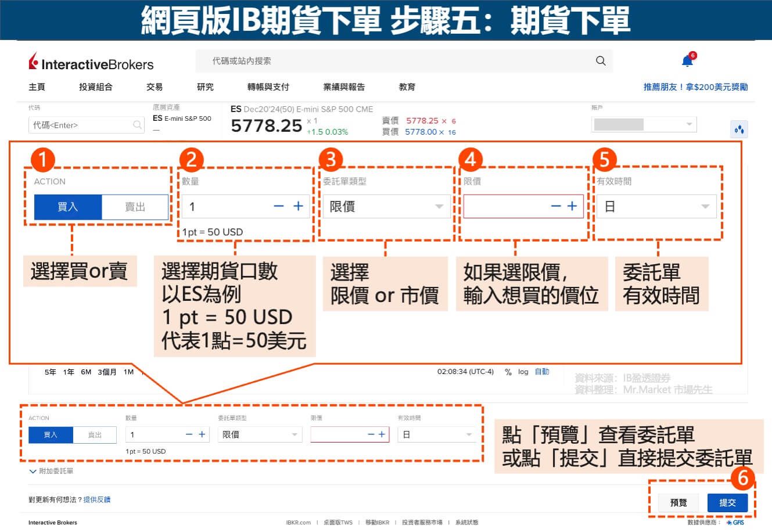The width and height of the screenshot is (772, 532).
Task: Increase quantity in the small order row
Action: [202, 434]
